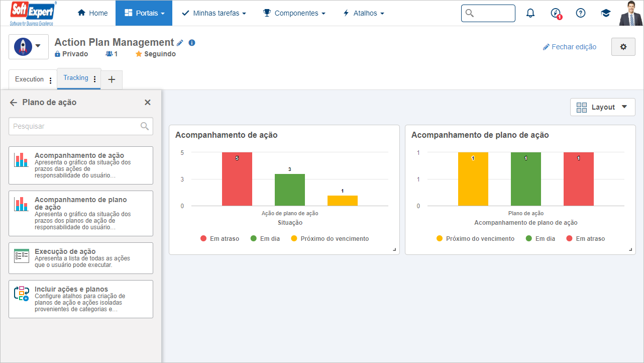Select the Tracking tab
The image size is (644, 363).
[x=76, y=78]
